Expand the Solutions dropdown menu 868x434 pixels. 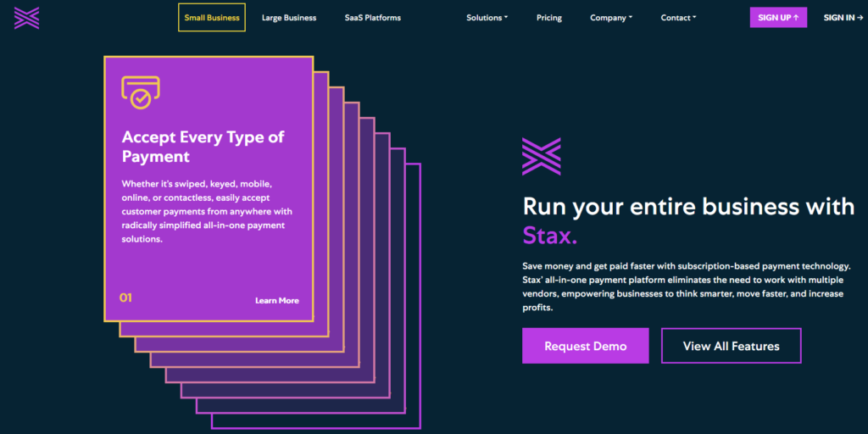(487, 18)
